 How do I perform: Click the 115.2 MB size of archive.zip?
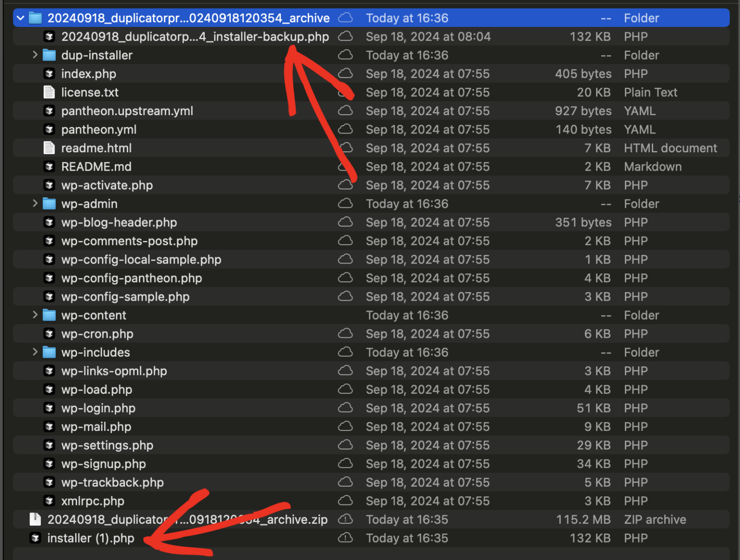583,520
